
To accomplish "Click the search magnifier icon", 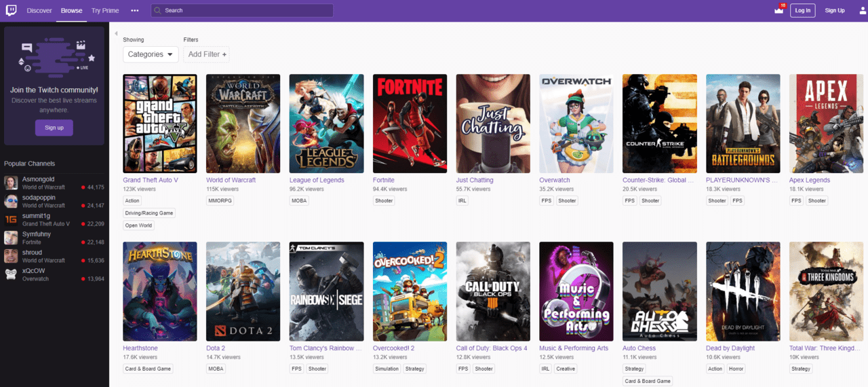I will point(157,11).
